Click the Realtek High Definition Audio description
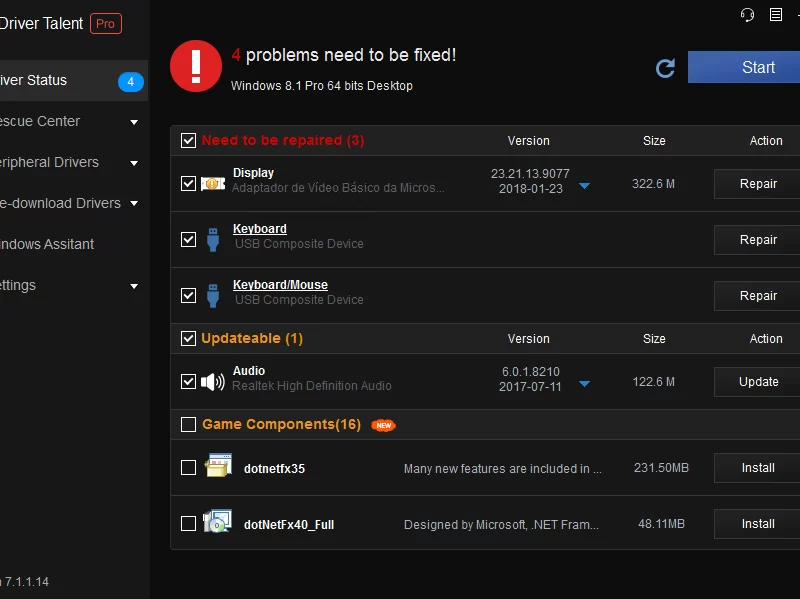 click(x=312, y=386)
